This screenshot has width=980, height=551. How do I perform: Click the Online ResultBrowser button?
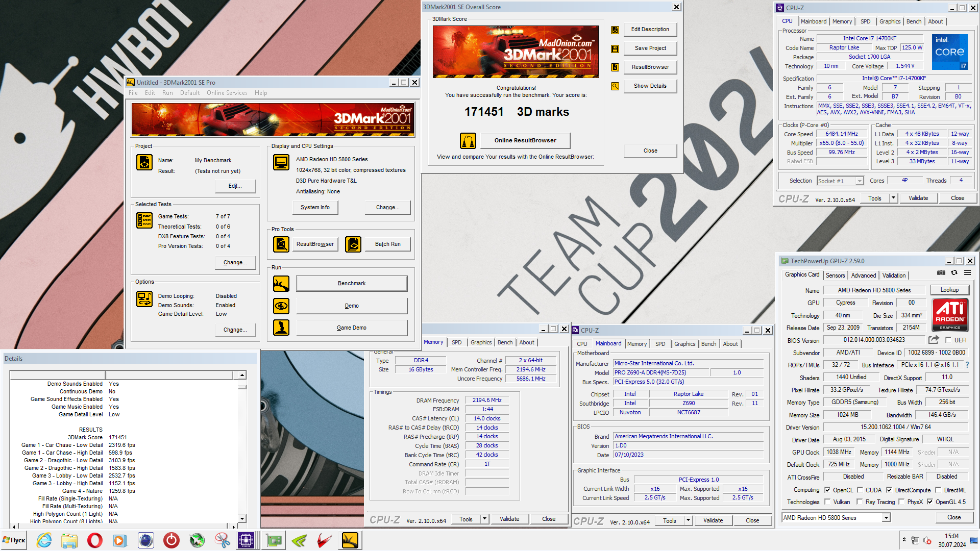[525, 140]
